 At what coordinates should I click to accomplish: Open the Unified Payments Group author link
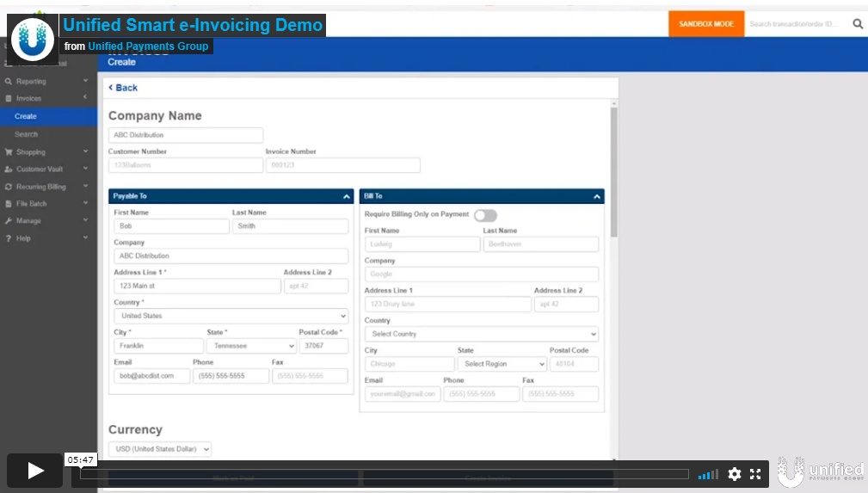148,46
